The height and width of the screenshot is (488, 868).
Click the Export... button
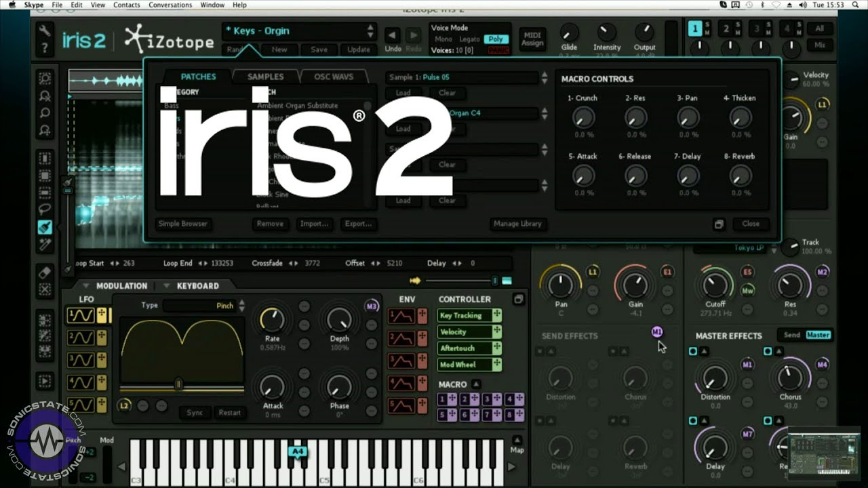358,224
